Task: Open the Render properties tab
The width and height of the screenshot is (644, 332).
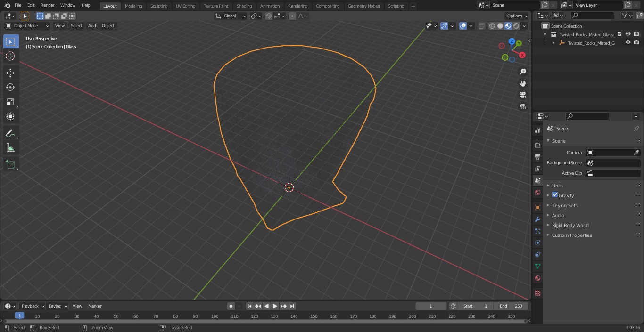Action: [x=537, y=145]
